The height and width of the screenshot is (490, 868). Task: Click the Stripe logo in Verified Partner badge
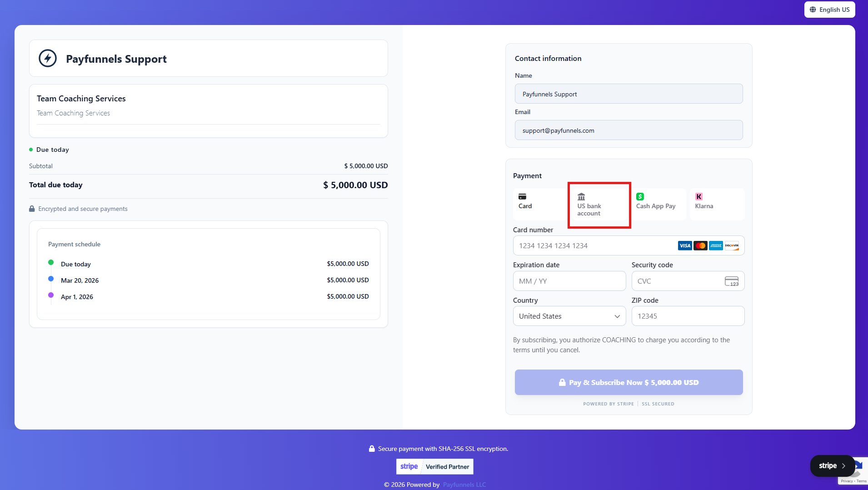(409, 466)
